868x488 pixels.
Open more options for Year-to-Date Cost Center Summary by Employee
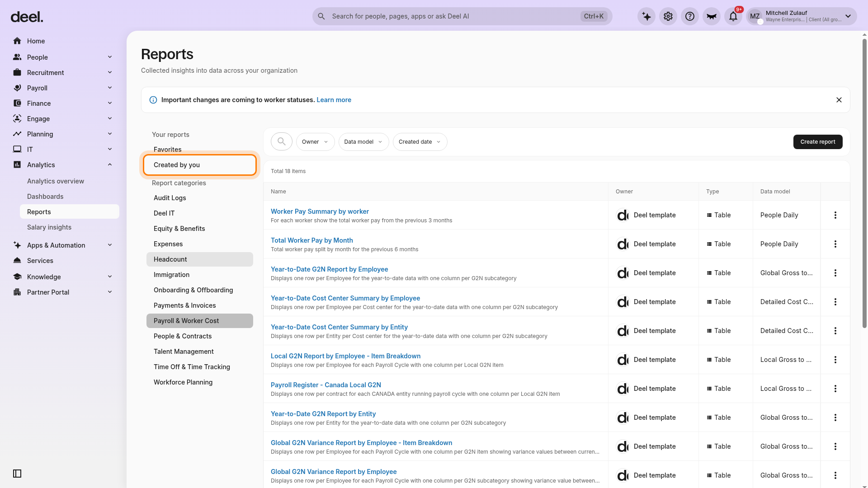pos(835,302)
